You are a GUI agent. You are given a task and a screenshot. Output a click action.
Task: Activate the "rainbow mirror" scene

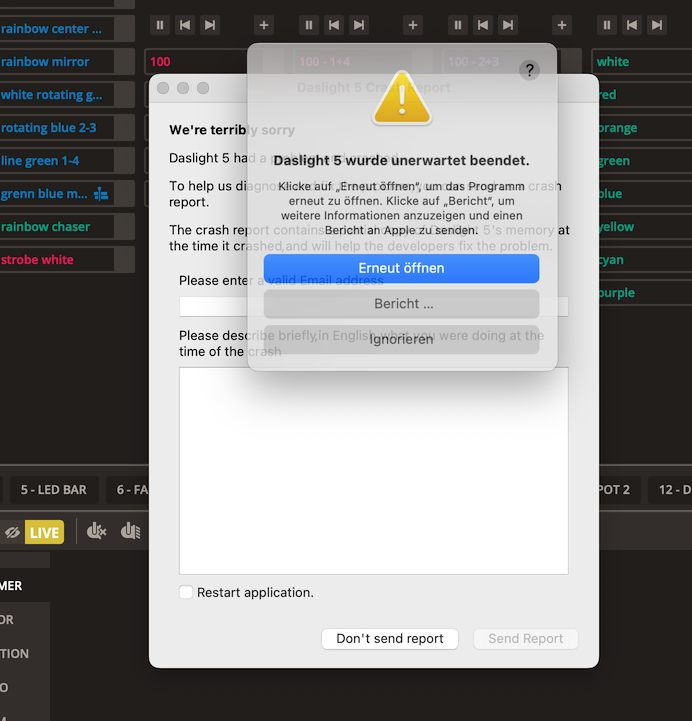[x=57, y=62]
